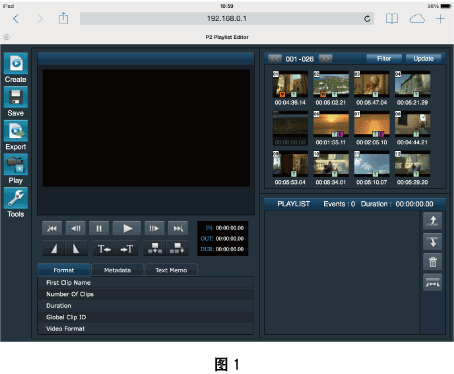
Task: Click the 192.168.0.1 address bar
Action: [227, 19]
